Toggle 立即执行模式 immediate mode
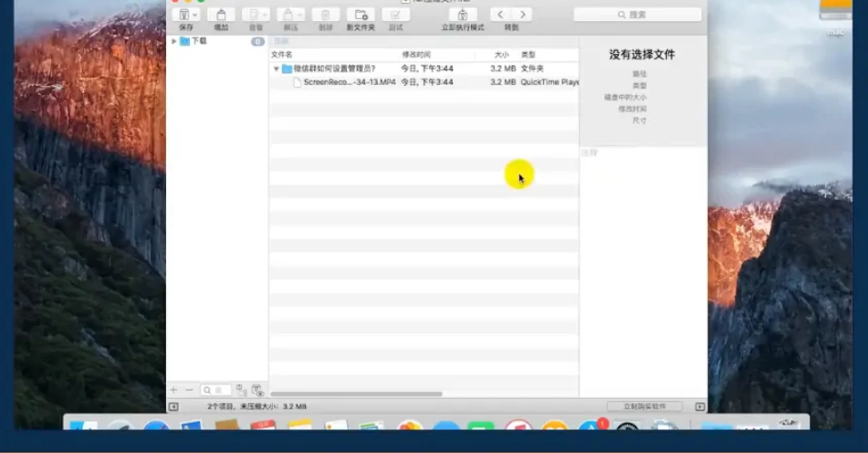The image size is (868, 453). [x=463, y=15]
